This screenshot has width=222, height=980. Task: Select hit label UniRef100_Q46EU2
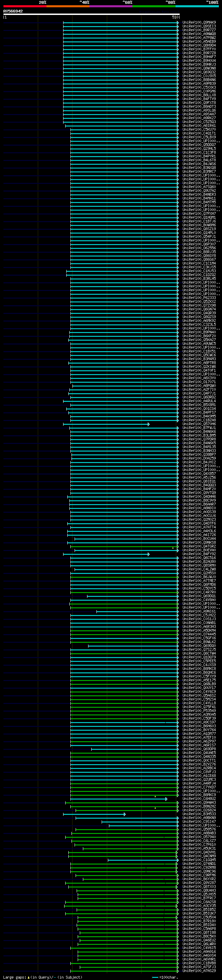(x=199, y=940)
